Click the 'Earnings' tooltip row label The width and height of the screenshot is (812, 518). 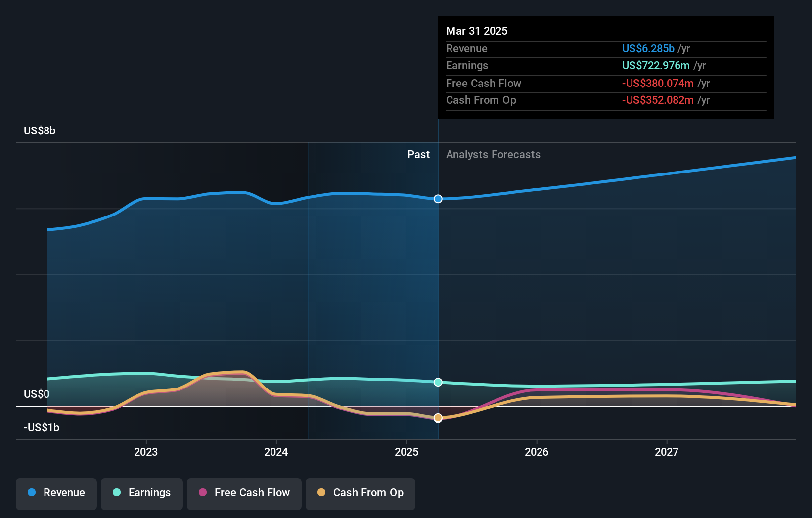[x=467, y=65]
